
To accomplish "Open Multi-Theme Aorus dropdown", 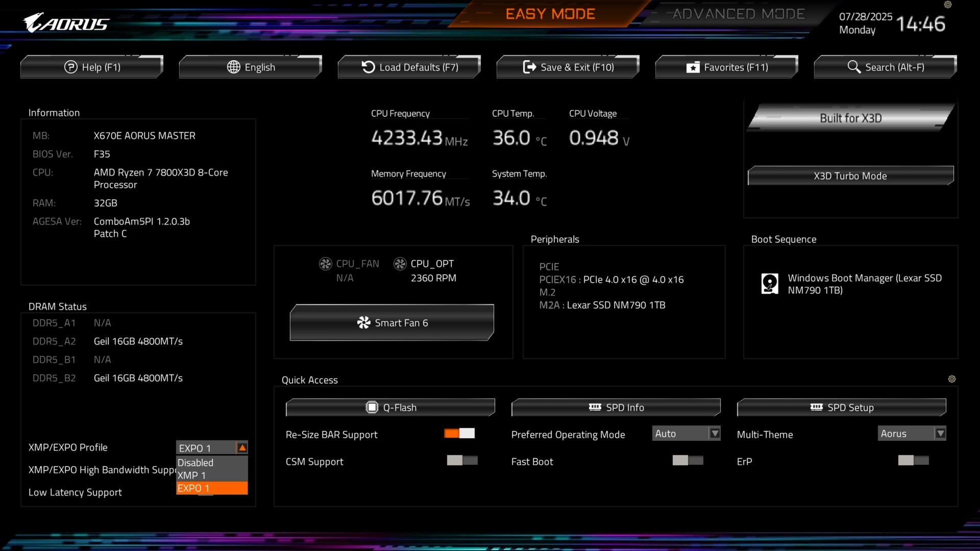I will [x=912, y=434].
